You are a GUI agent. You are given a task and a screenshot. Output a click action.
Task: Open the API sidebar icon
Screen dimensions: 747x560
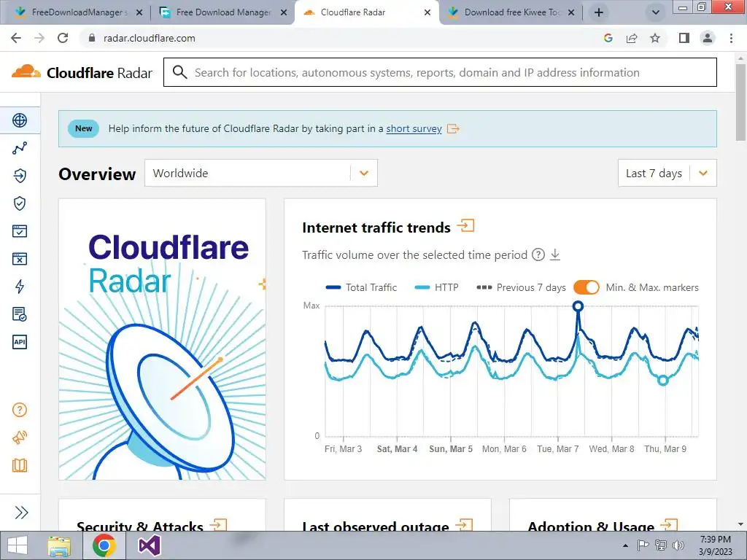[x=20, y=342]
